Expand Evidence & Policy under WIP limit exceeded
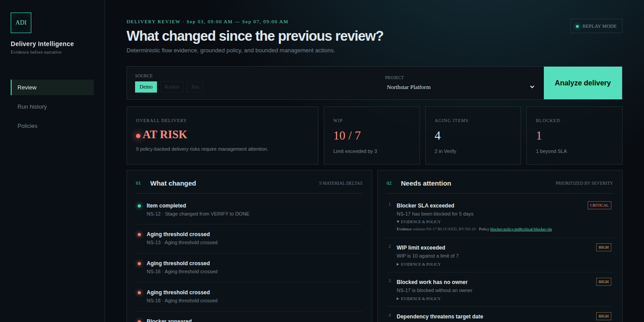 (419, 264)
